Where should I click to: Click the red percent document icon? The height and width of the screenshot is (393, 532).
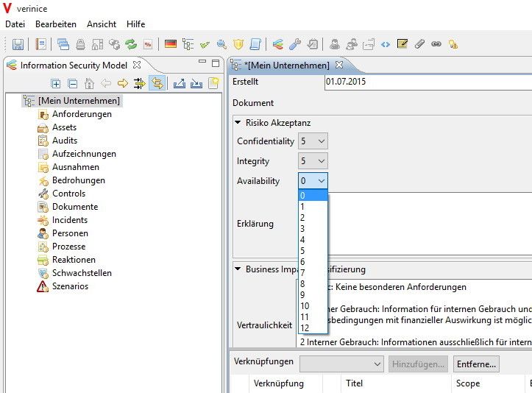[x=148, y=44]
